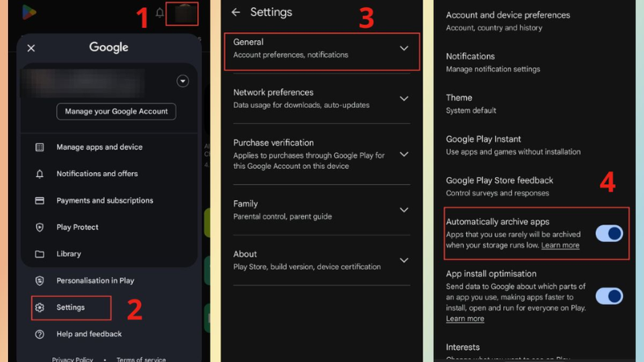Click the Google Play logo

[x=29, y=12]
